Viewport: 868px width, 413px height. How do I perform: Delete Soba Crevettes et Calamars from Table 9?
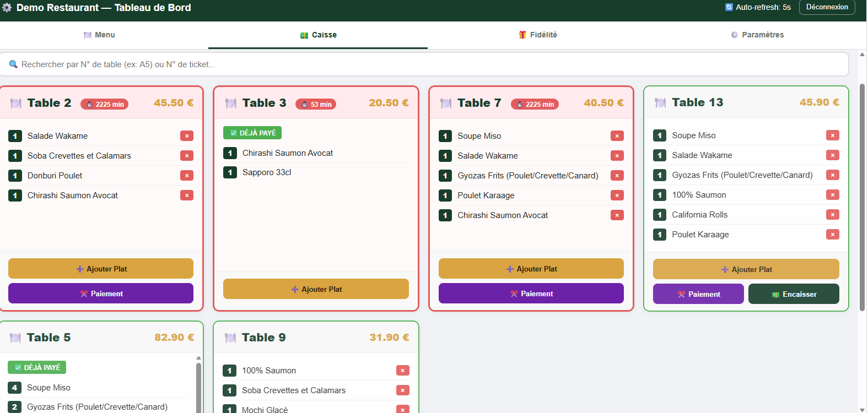403,390
